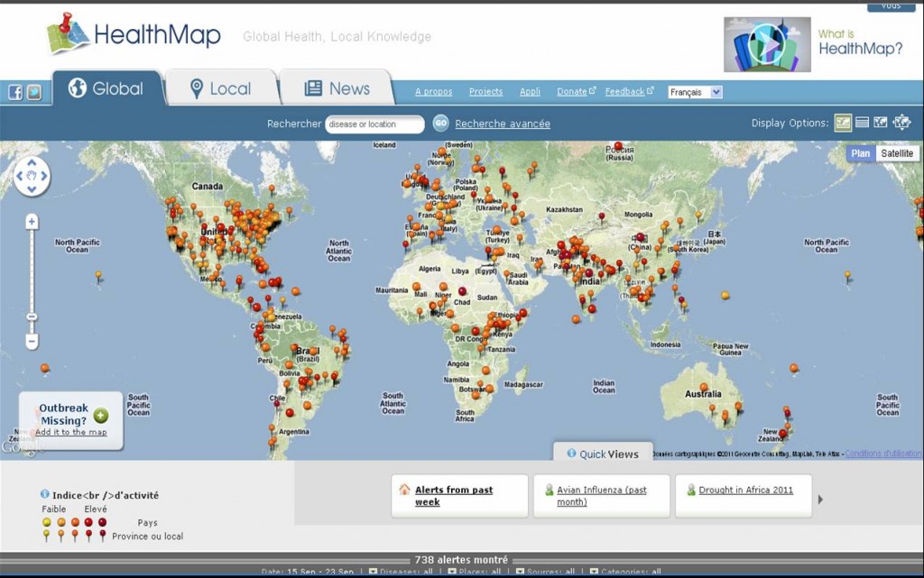Viewport: 924px width, 578px height.
Task: Open the News tab
Action: [x=337, y=87]
